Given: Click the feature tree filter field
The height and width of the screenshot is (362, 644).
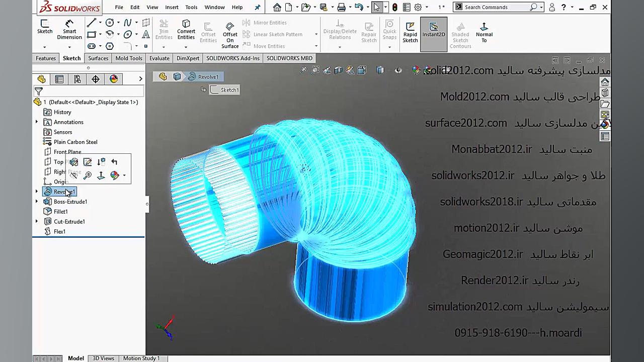Looking at the screenshot, I should tap(90, 91).
